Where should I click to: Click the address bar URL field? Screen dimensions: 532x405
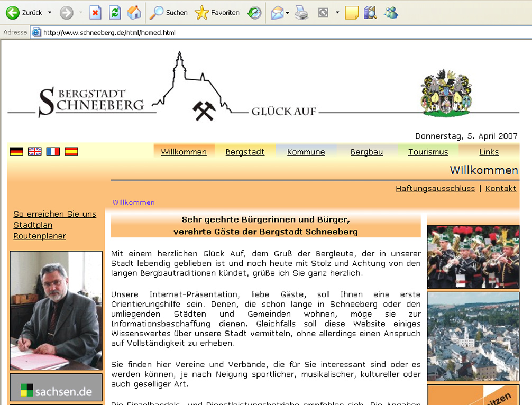(264, 33)
